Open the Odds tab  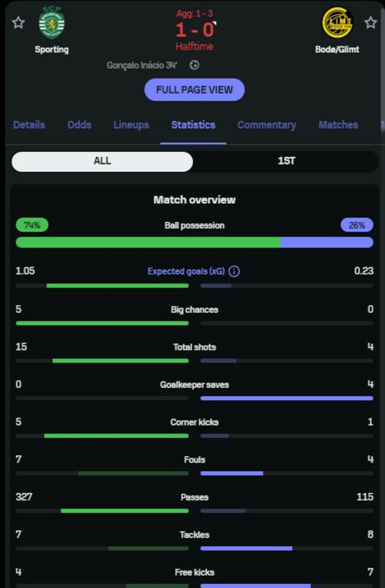(x=79, y=125)
